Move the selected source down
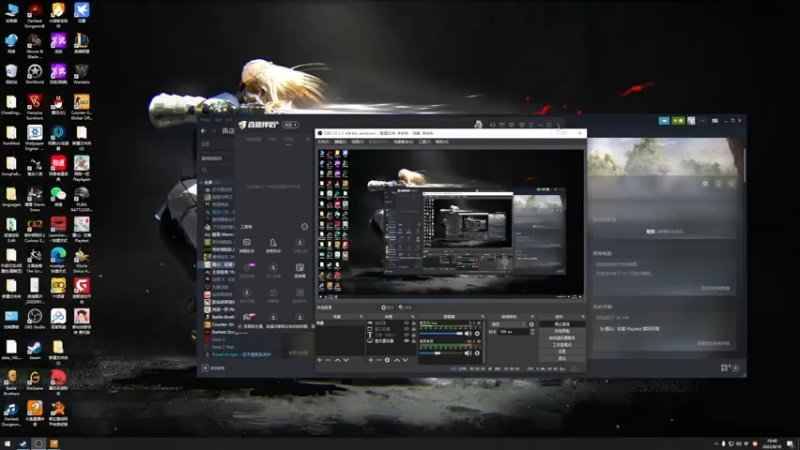 point(406,360)
